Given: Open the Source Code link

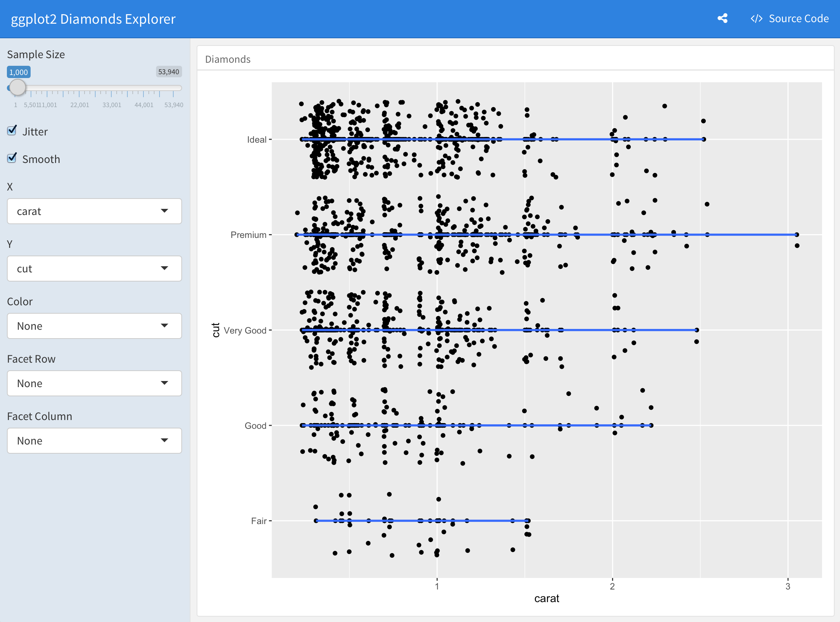Looking at the screenshot, I should (798, 19).
